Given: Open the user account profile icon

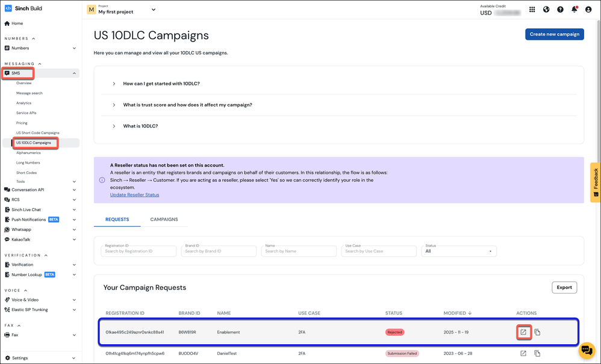Looking at the screenshot, I should (588, 10).
